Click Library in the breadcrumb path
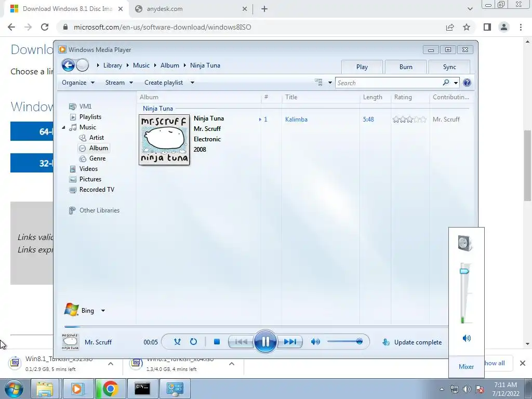Screen dimensions: 532x399 point(113,65)
